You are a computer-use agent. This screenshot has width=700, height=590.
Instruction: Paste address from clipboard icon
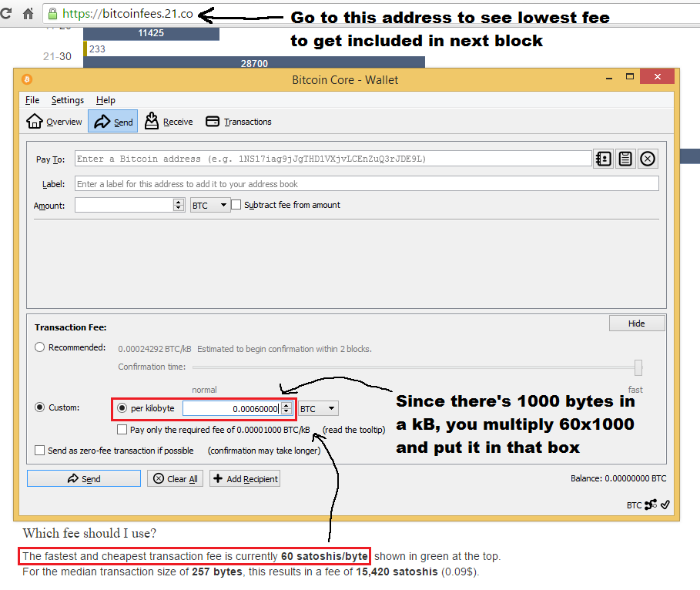tap(625, 159)
